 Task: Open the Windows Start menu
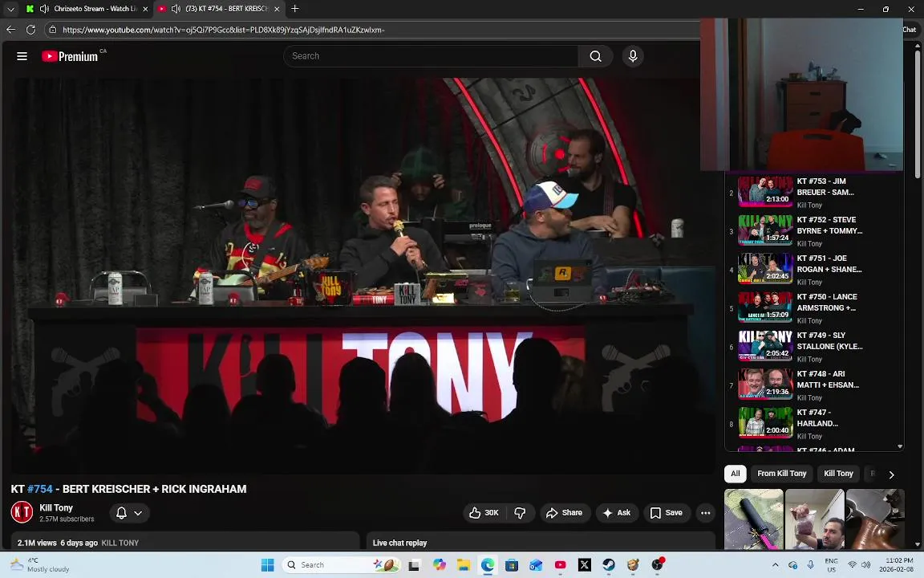(268, 565)
